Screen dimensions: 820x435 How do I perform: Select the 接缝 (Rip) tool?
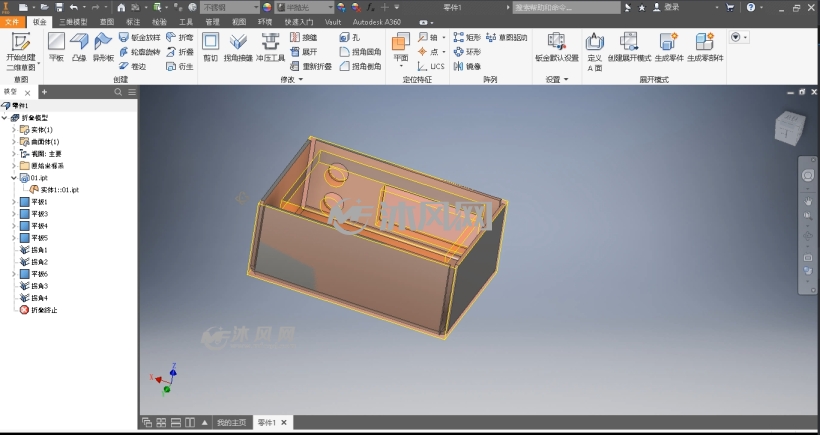pyautogui.click(x=303, y=38)
